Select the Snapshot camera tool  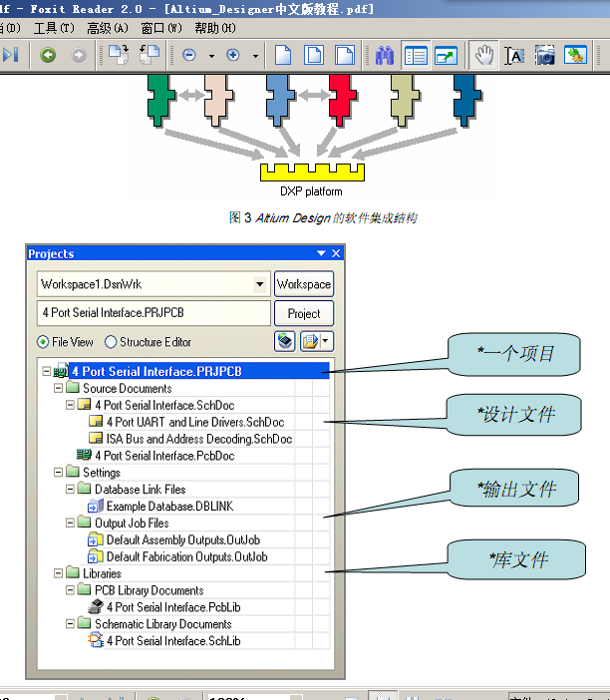pos(545,56)
